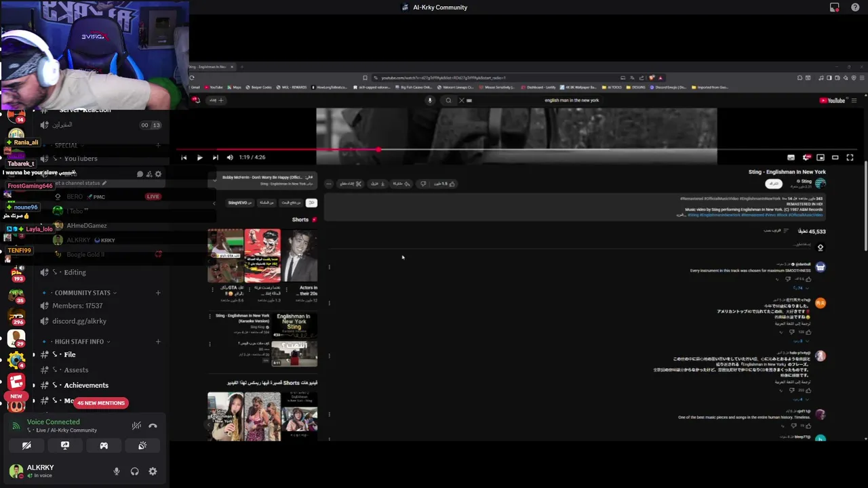Open Sting channel avatar
Screen dimensions: 868x488
tap(821, 184)
